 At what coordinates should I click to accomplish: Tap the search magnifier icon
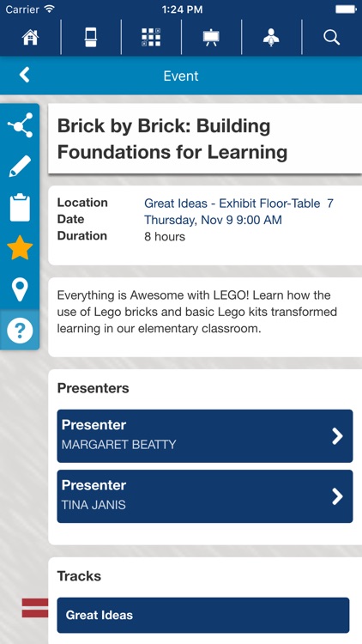[x=332, y=38]
